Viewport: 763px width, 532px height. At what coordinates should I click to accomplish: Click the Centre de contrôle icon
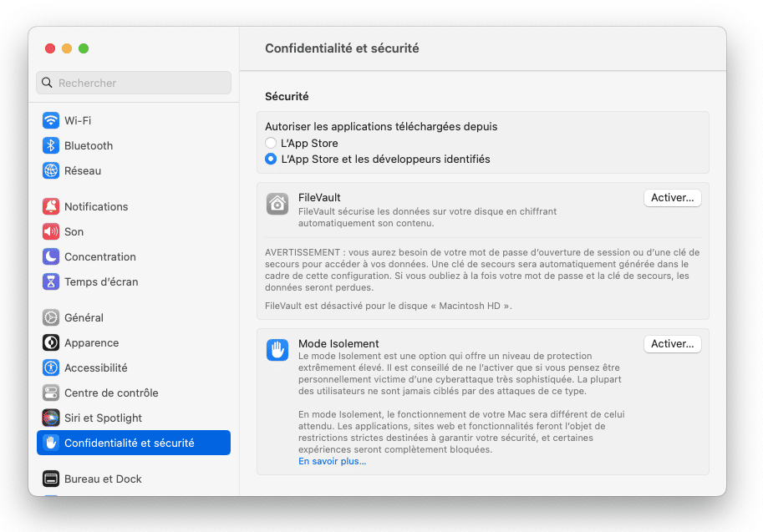(51, 393)
